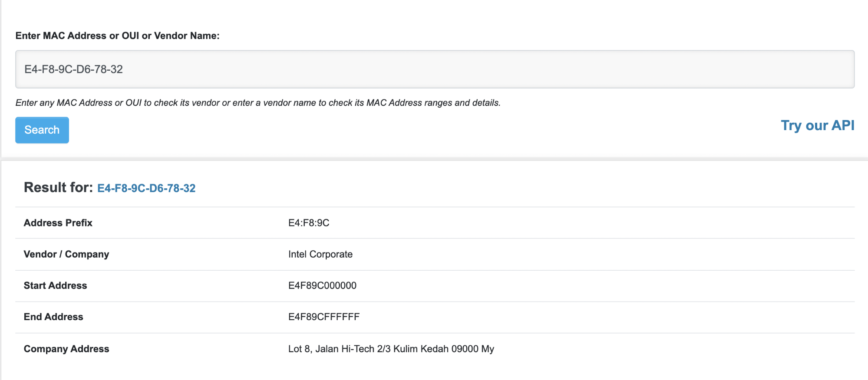The width and height of the screenshot is (868, 380).
Task: Click the italic helper instruction text
Action: (x=258, y=103)
